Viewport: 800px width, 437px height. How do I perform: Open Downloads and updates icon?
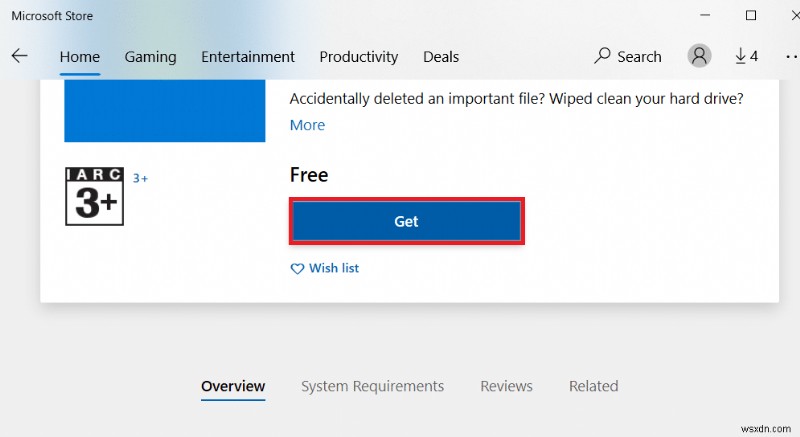coord(747,56)
